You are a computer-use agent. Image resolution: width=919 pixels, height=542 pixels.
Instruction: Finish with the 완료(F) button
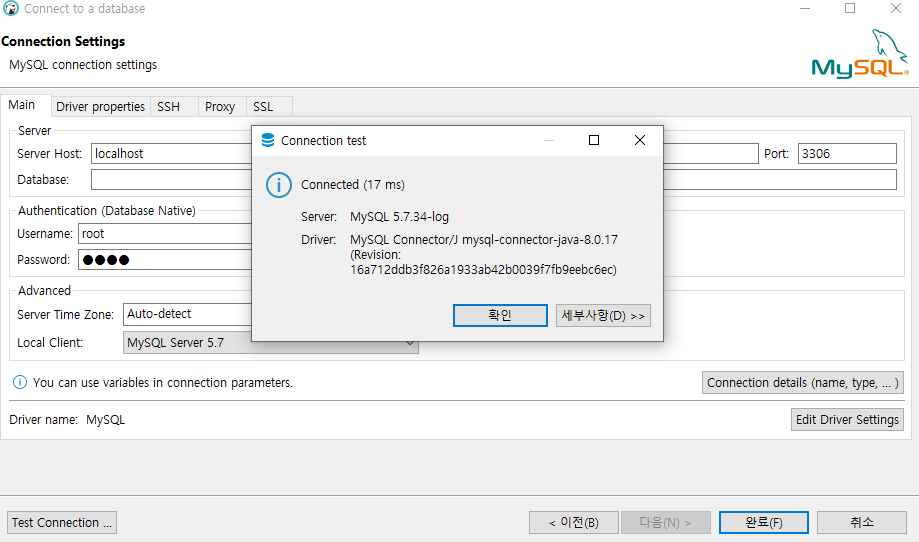coord(764,523)
